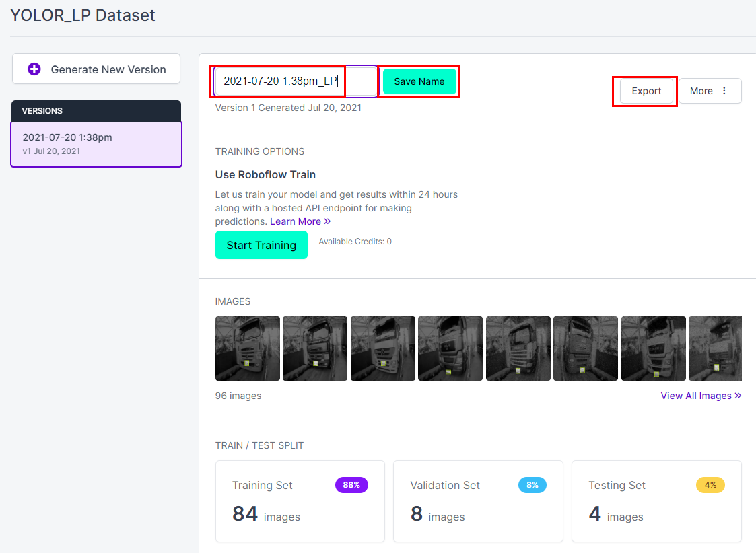
Task: Open the eighth partially visible truck thumbnail
Action: 715,348
